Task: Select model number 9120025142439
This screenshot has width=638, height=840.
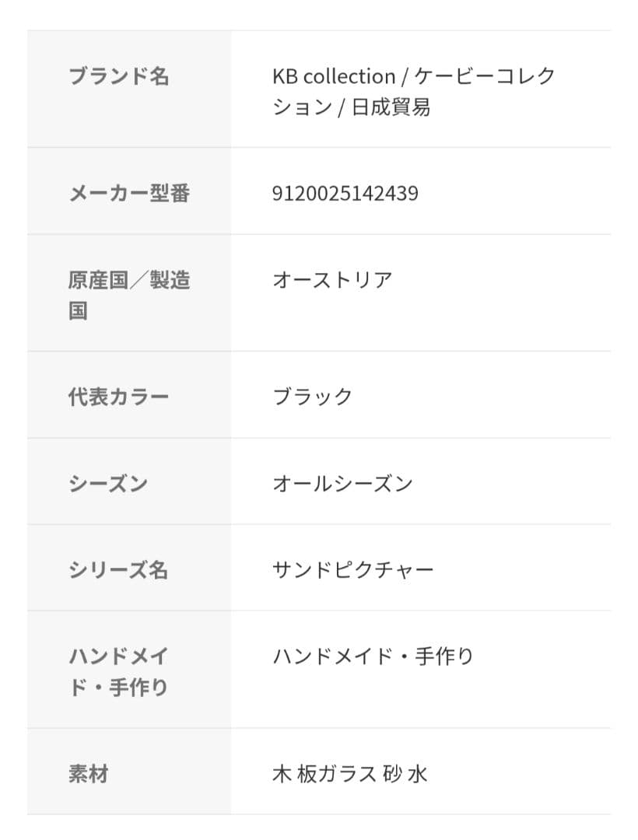Action: point(345,193)
